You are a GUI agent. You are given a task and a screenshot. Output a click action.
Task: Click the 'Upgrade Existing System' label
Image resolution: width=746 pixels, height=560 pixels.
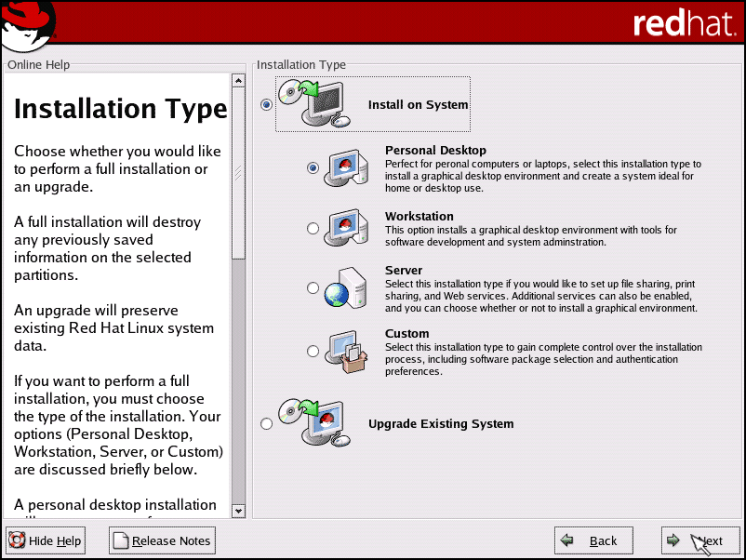[x=441, y=424]
